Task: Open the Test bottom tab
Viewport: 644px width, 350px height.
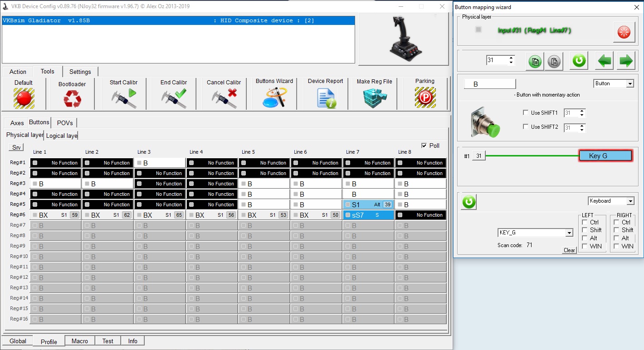Action: 108,341
